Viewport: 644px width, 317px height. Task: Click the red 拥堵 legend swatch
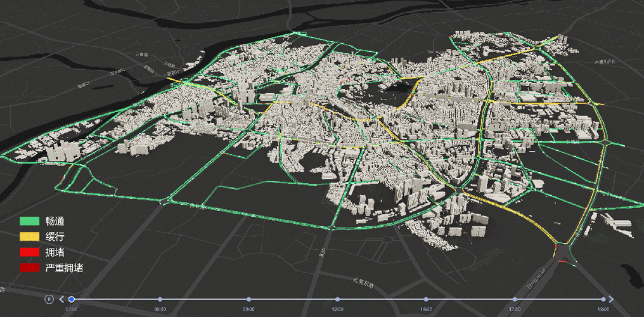coord(30,252)
